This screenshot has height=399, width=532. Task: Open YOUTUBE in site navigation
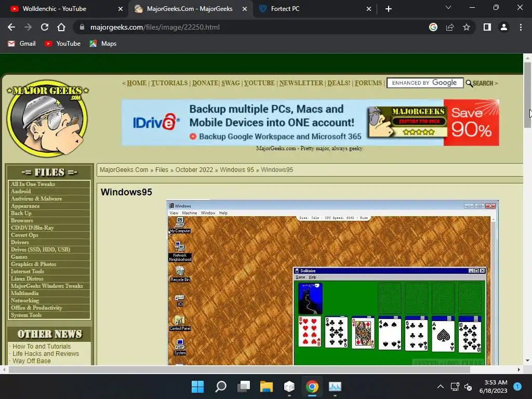(259, 83)
